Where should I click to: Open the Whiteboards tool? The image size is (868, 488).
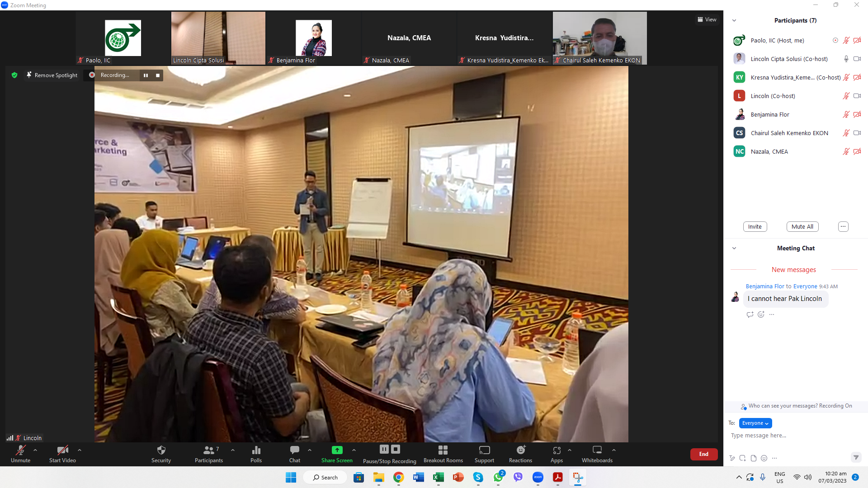point(597,450)
